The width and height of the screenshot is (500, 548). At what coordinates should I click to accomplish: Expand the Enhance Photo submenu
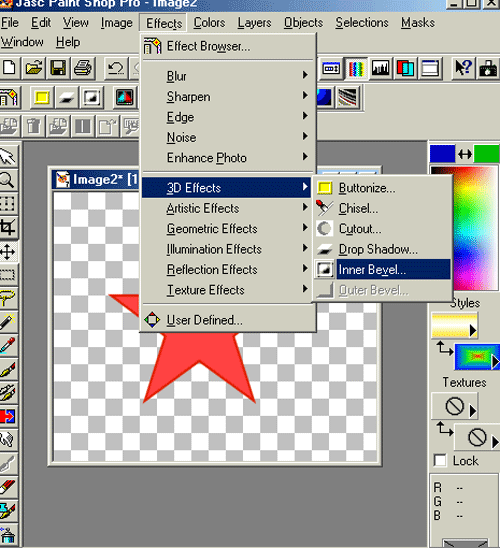coord(227,158)
